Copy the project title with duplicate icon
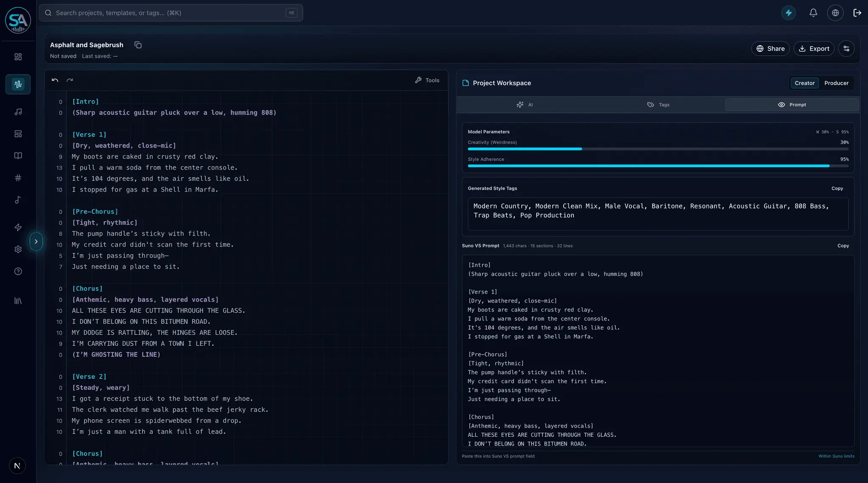 (138, 45)
